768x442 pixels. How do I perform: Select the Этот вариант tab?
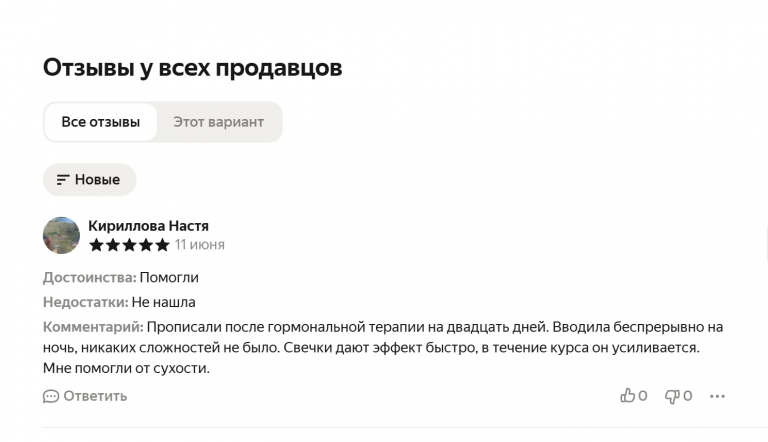[218, 122]
